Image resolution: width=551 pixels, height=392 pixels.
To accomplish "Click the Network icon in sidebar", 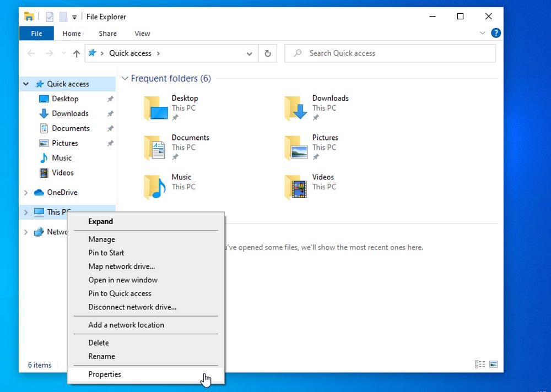I will click(39, 232).
